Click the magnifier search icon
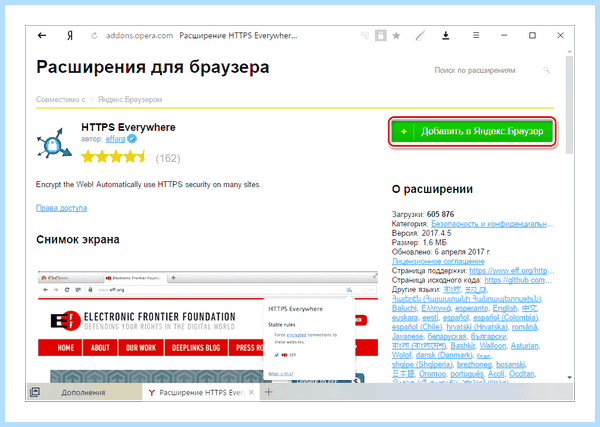The image size is (600, 427). pyautogui.click(x=547, y=70)
